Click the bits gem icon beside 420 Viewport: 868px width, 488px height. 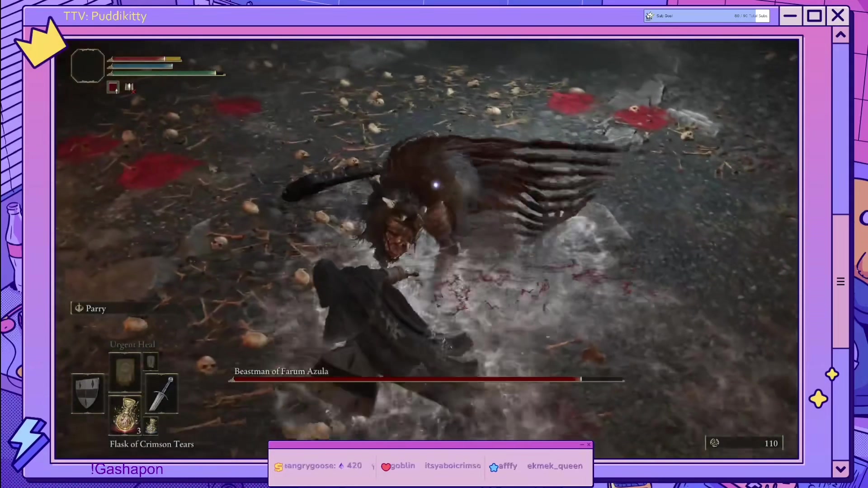341,466
